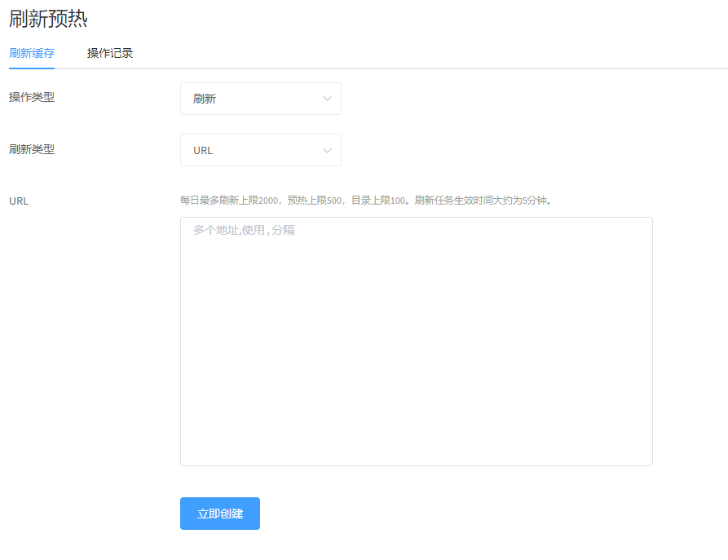Click the chevron arrow in 刷新类型 dropdown

click(x=327, y=150)
